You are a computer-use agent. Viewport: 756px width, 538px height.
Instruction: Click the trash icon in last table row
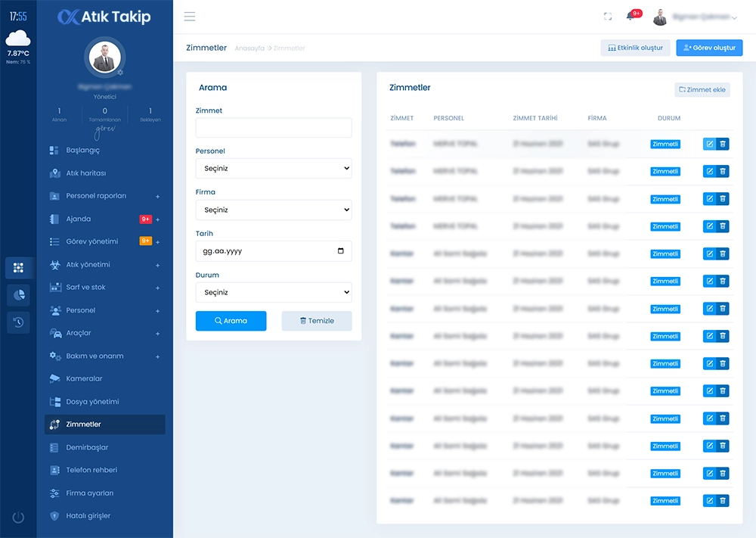point(723,501)
